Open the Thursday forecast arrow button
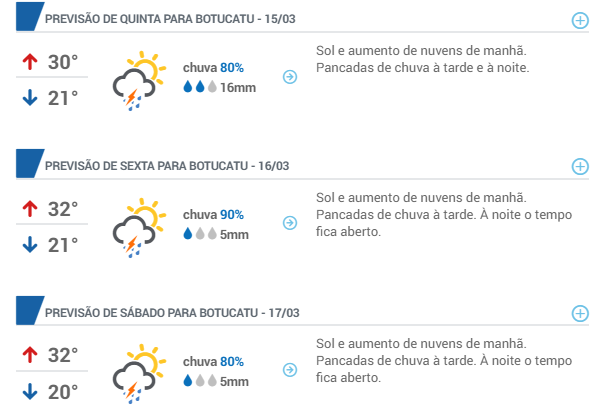604x416 pixels. click(290, 77)
